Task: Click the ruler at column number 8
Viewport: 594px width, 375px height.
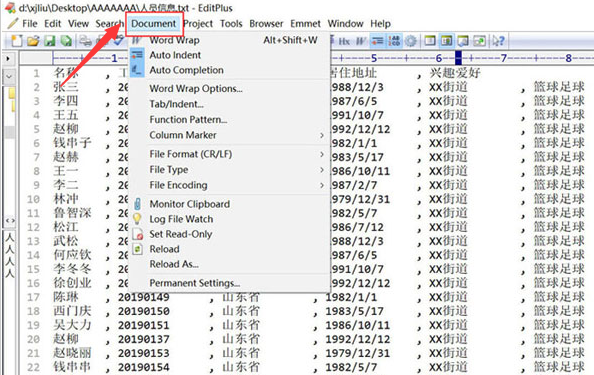Action: [568, 58]
